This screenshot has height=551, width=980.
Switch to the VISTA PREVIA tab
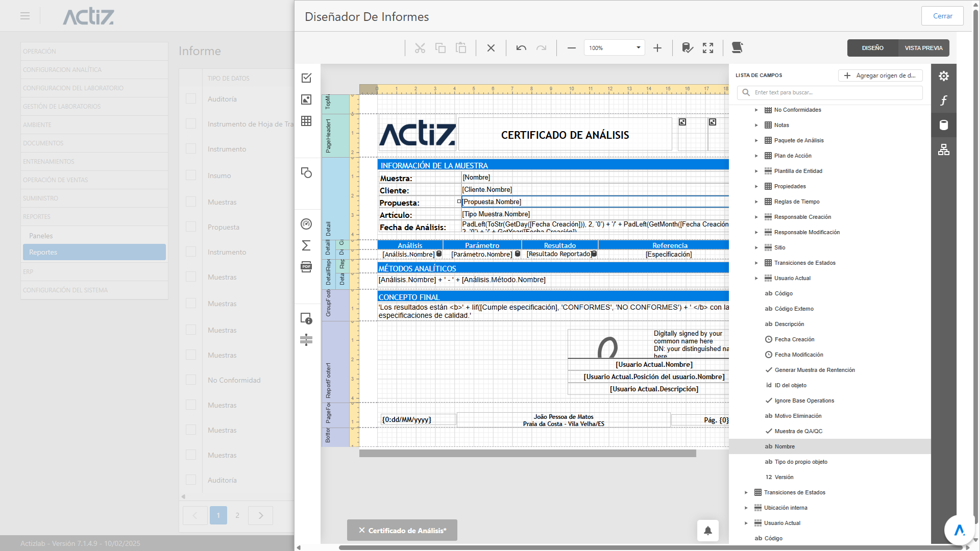click(923, 48)
